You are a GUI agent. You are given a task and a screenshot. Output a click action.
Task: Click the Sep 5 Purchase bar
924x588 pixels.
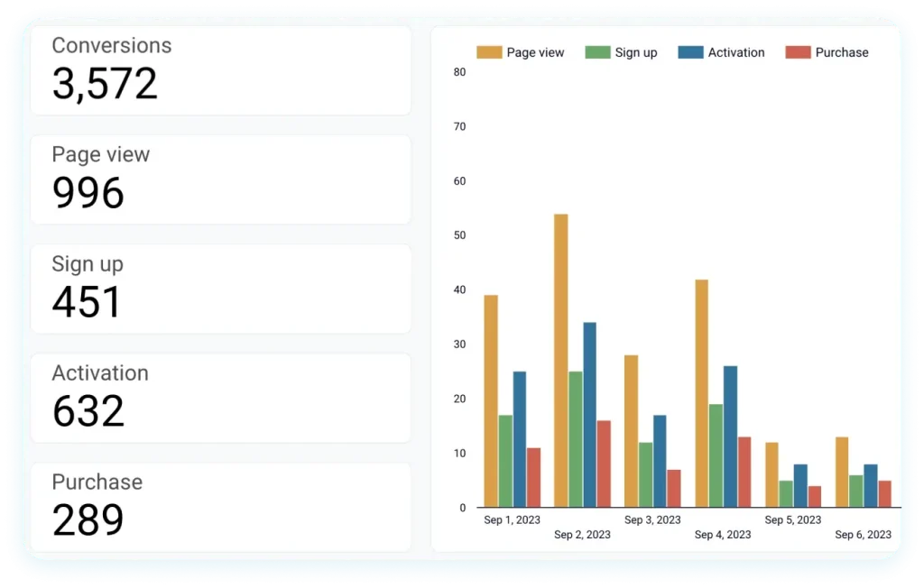pos(814,497)
